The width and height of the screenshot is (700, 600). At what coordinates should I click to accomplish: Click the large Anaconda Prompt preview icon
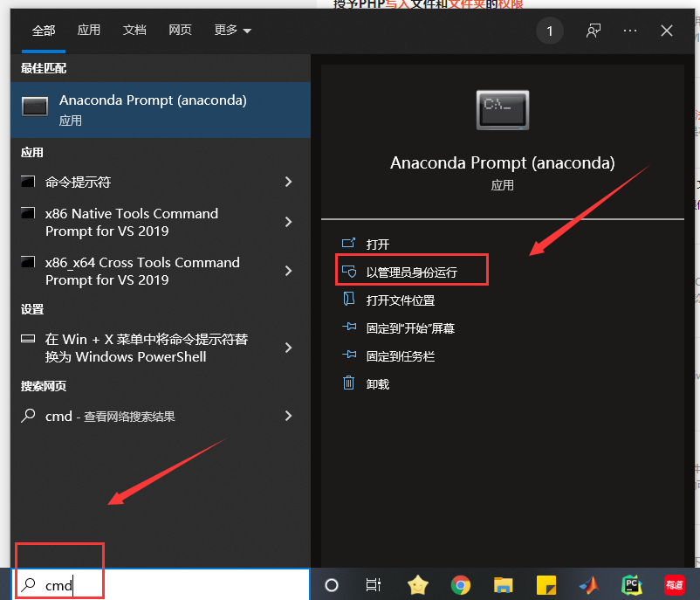pos(503,110)
